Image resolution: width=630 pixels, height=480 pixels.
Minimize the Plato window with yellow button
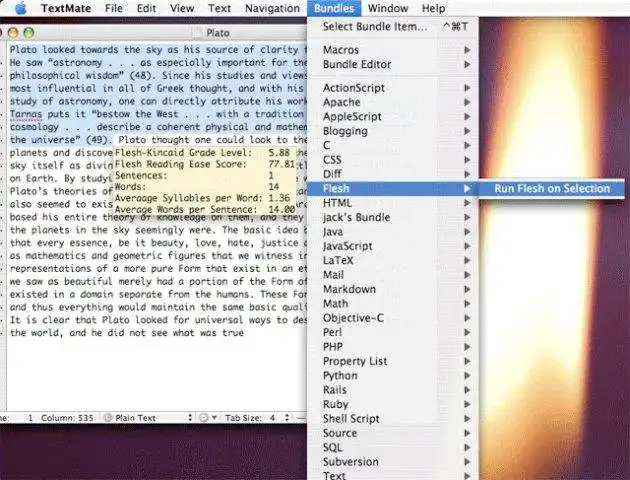13,33
